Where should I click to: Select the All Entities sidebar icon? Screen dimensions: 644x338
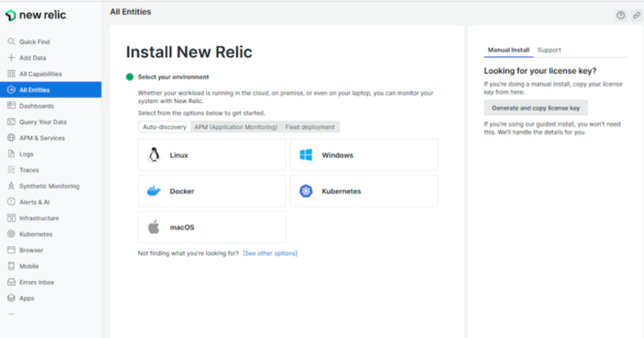(11, 89)
